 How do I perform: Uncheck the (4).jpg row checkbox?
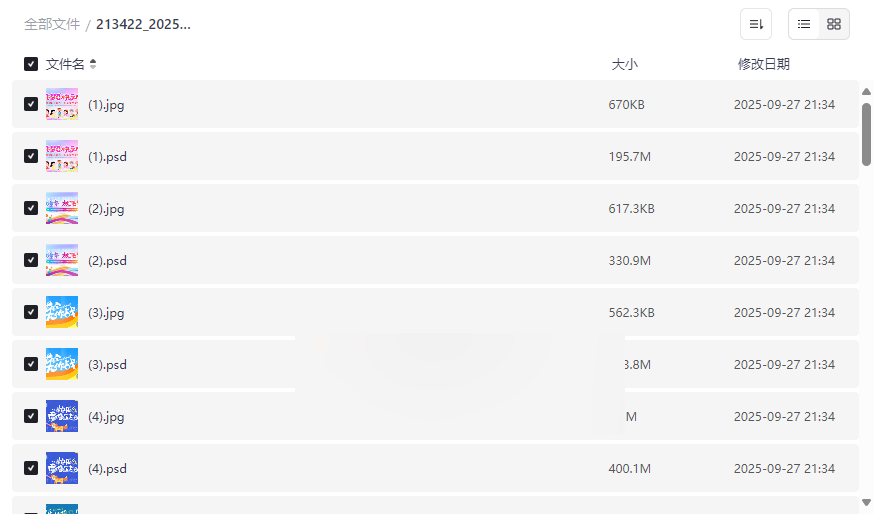click(x=31, y=416)
